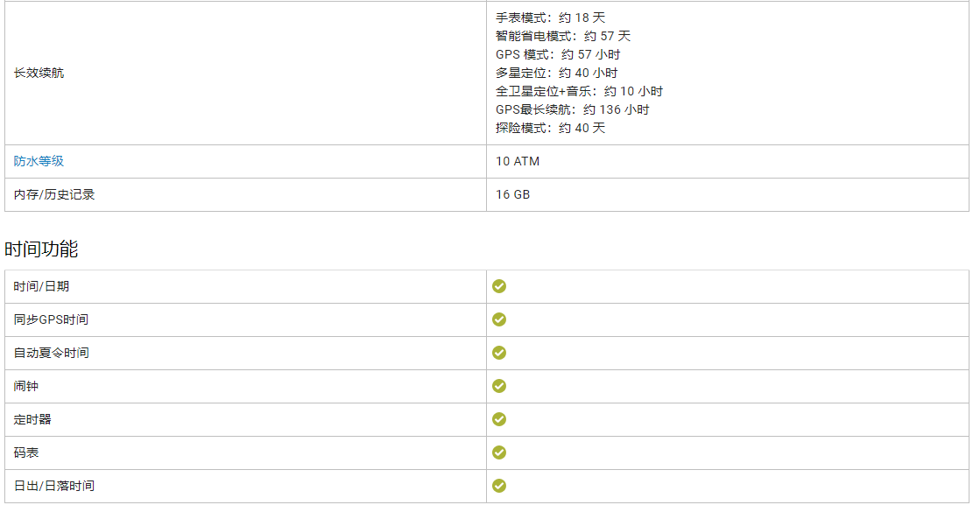Click the 探险模式 约 40 天 line
The height and width of the screenshot is (512, 980).
[550, 128]
